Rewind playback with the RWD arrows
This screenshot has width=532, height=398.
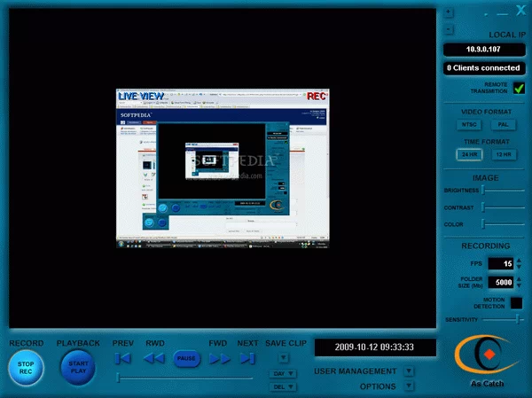[x=154, y=358]
